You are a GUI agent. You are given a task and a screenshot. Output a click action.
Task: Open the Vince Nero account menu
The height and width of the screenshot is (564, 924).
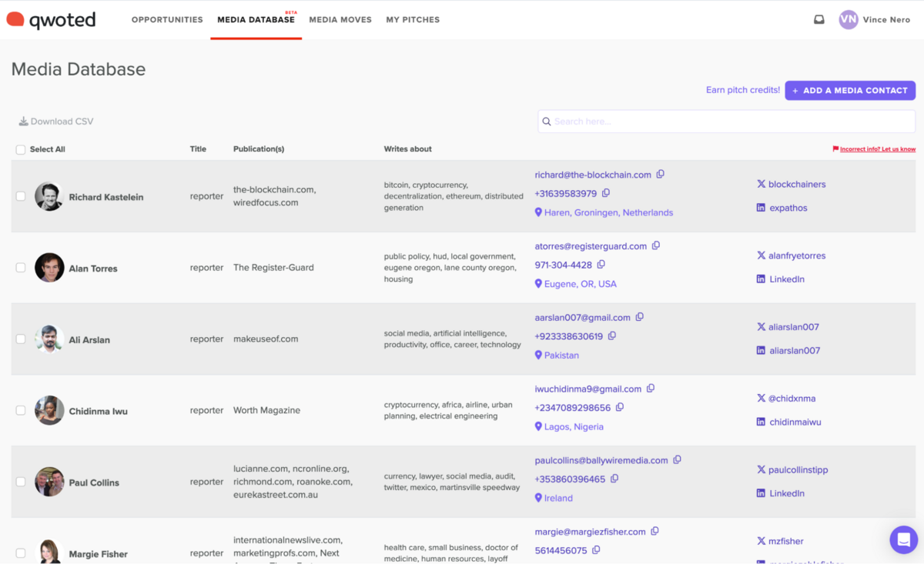(875, 20)
